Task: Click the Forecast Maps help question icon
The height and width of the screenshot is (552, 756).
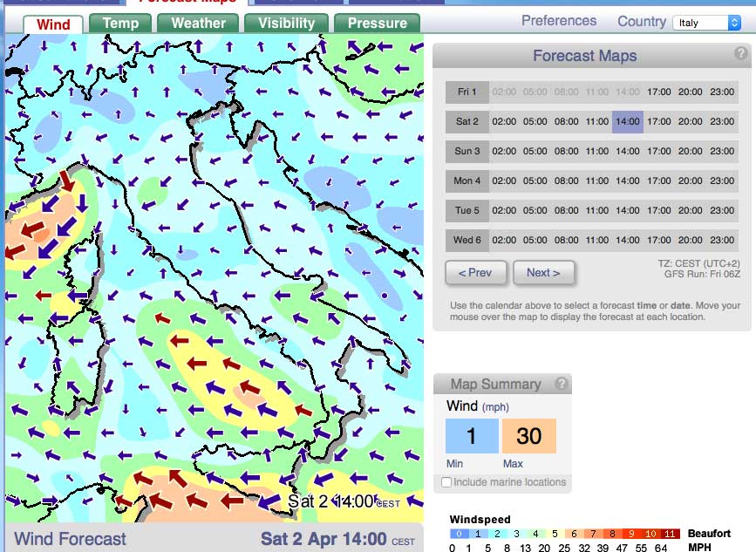Action: [x=741, y=53]
